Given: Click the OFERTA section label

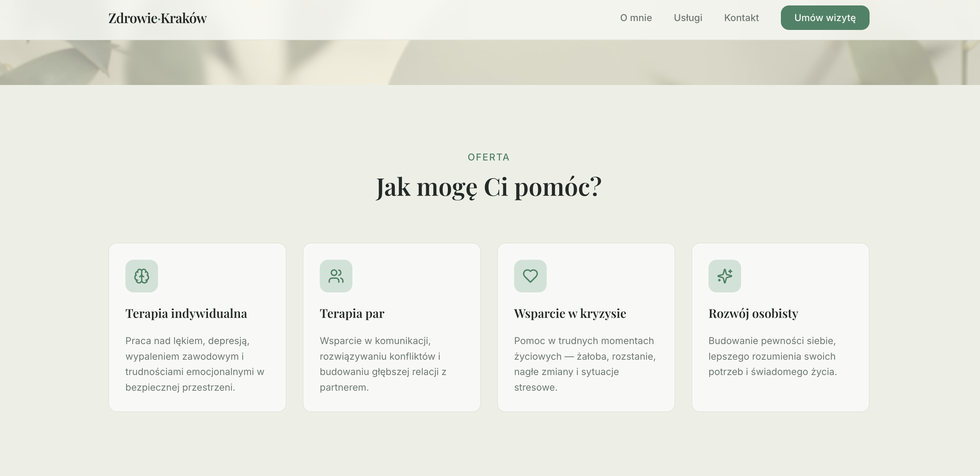Looking at the screenshot, I should (x=489, y=157).
